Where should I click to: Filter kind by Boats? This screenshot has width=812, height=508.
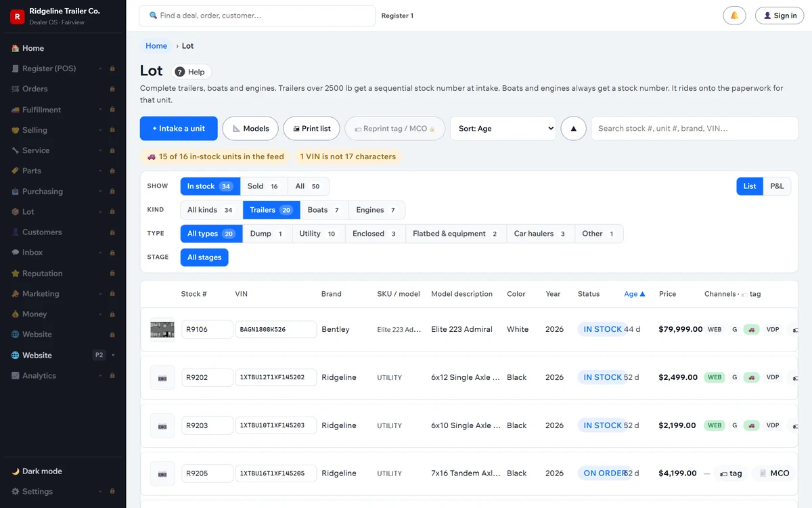pyautogui.click(x=324, y=210)
